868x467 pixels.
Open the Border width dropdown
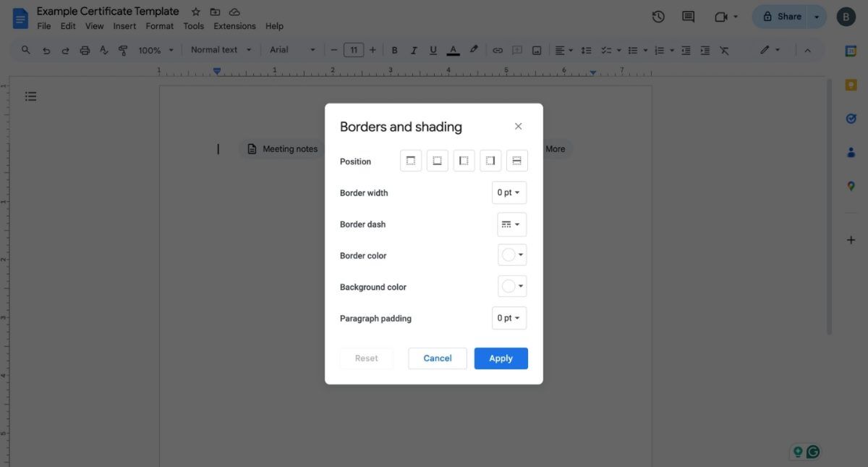pyautogui.click(x=509, y=192)
